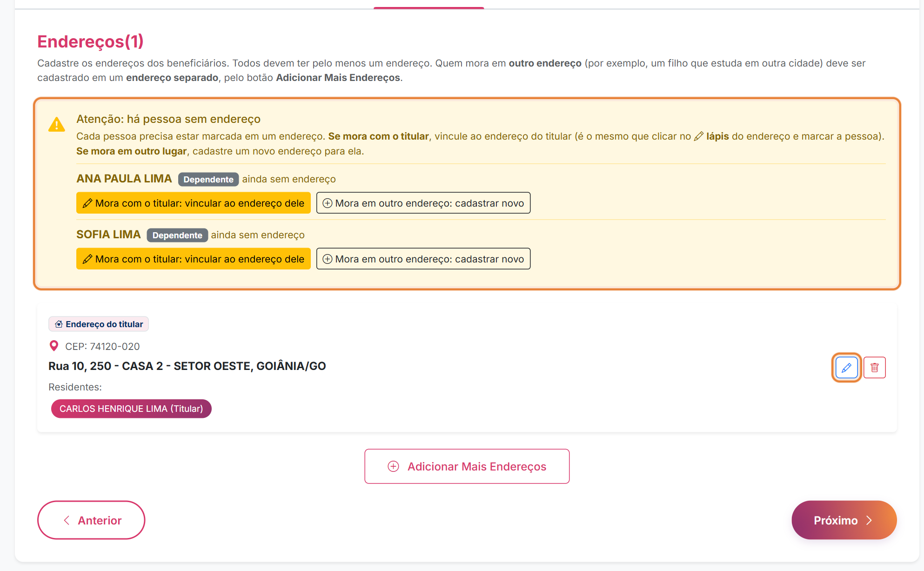Click the Rua 10, 250 - CASA 2 address line

[x=187, y=366]
